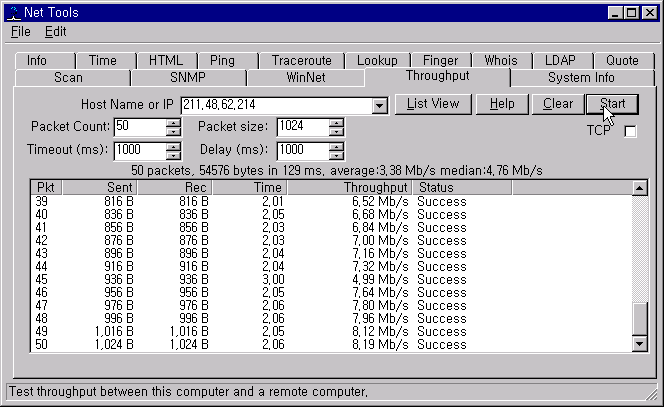The width and height of the screenshot is (664, 407).
Task: Clear the throughput results
Action: coord(558,104)
